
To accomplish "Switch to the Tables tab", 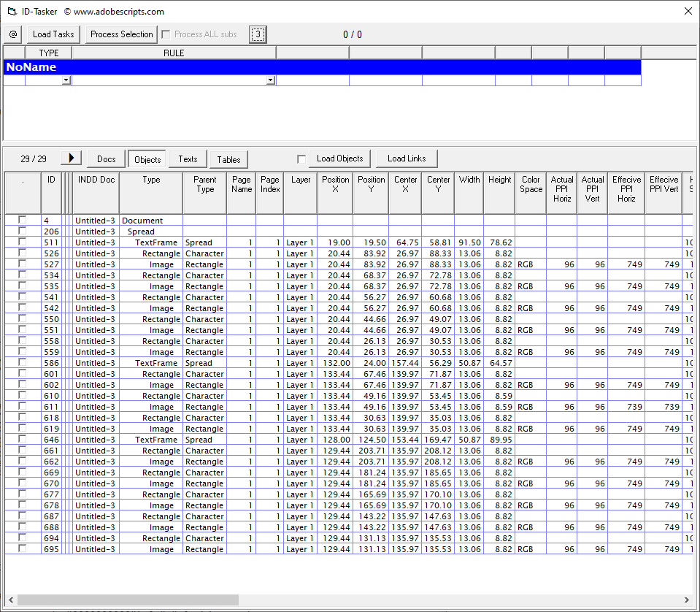I will [228, 159].
